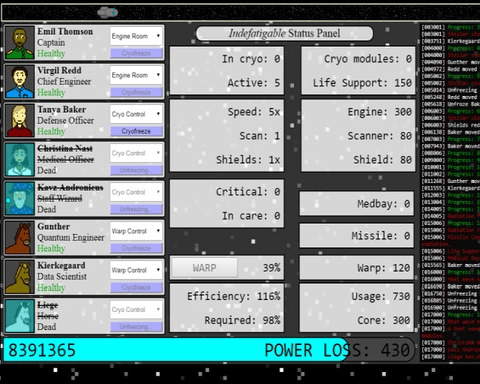
Task: Open Kierkegaard's Warp Control dropdown
Action: point(136,270)
